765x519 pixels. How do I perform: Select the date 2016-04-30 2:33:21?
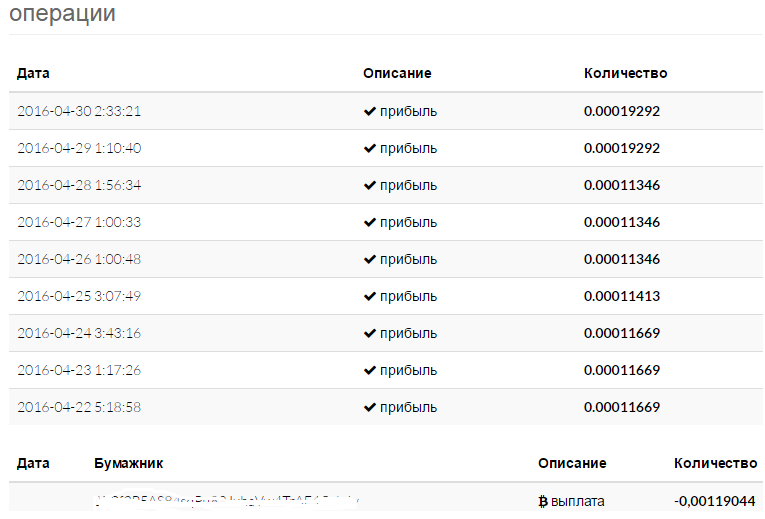tap(79, 111)
